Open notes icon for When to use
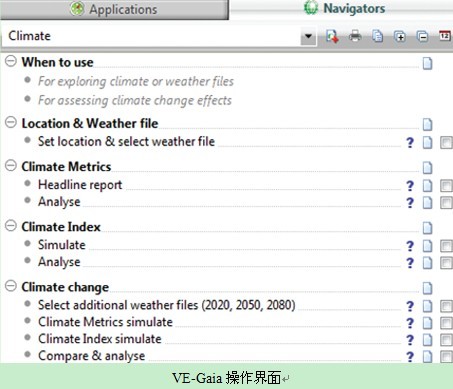This screenshot has height=389, width=453. pos(427,63)
